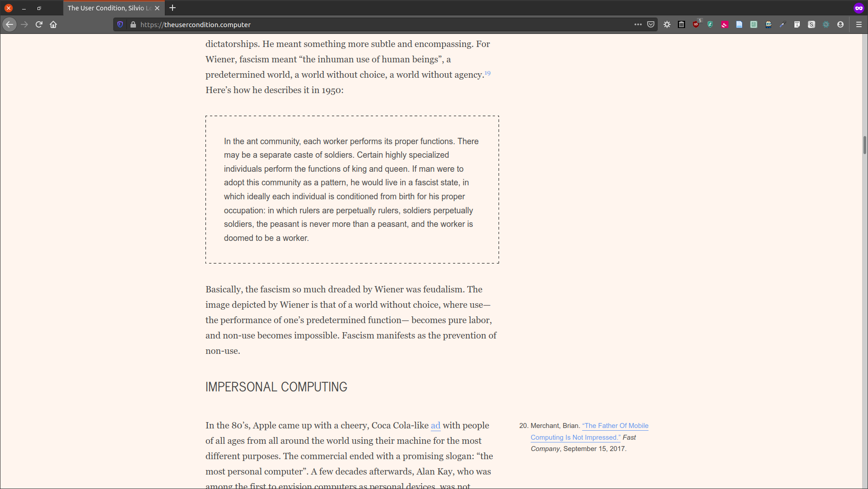Click footnote reference 19 superscript
The height and width of the screenshot is (489, 868).
(x=487, y=73)
